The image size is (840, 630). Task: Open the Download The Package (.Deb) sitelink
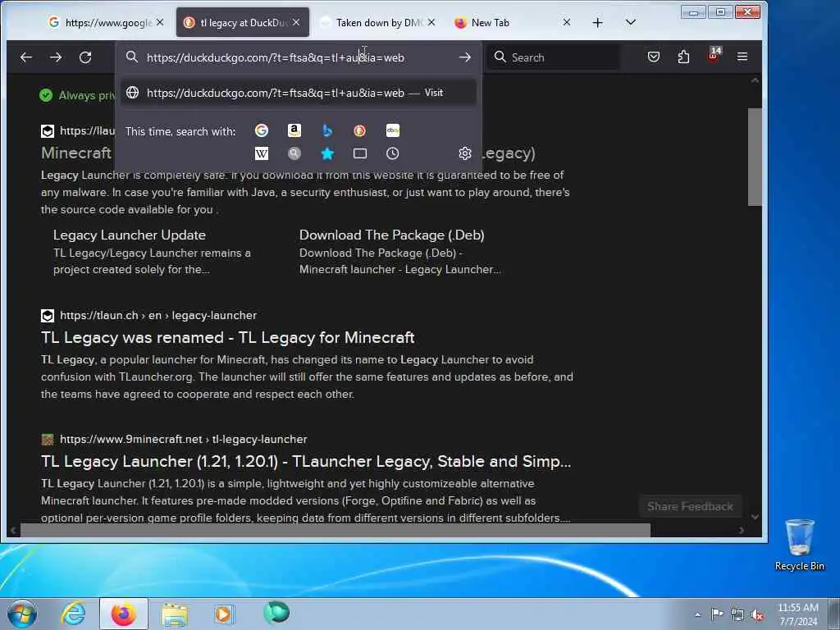coord(391,235)
